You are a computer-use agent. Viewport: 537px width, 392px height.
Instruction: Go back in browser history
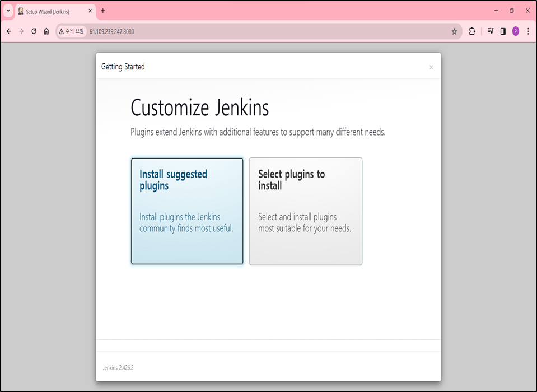tap(9, 31)
